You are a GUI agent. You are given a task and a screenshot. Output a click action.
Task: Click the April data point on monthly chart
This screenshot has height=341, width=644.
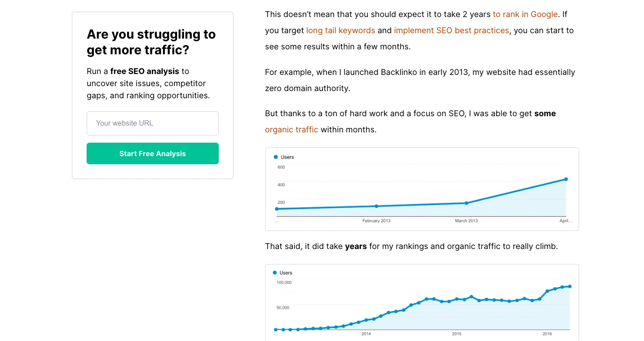click(x=566, y=179)
